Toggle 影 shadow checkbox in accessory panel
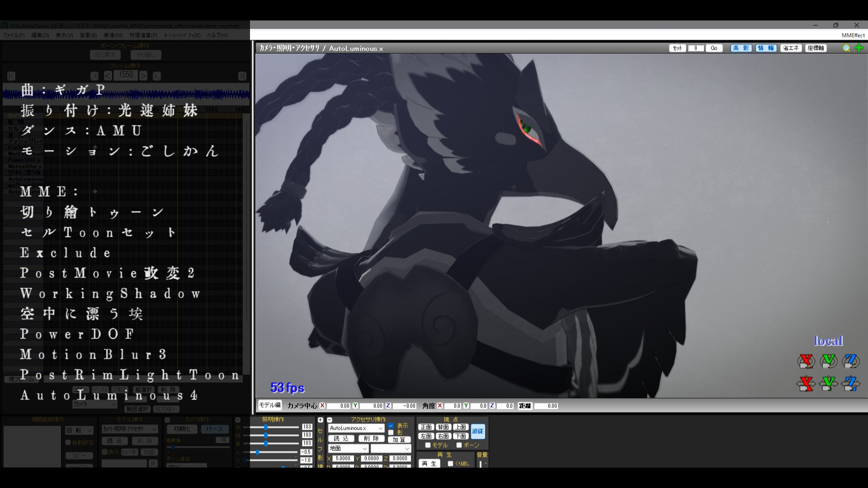The image size is (868, 488). tap(391, 432)
